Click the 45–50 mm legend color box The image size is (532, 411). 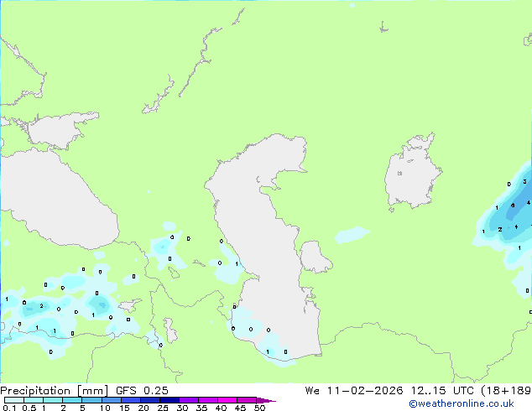click(247, 400)
